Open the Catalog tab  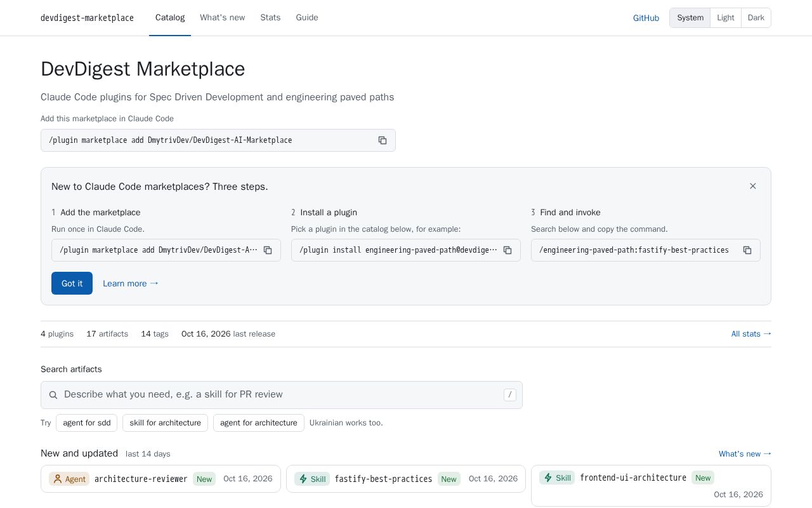170,18
